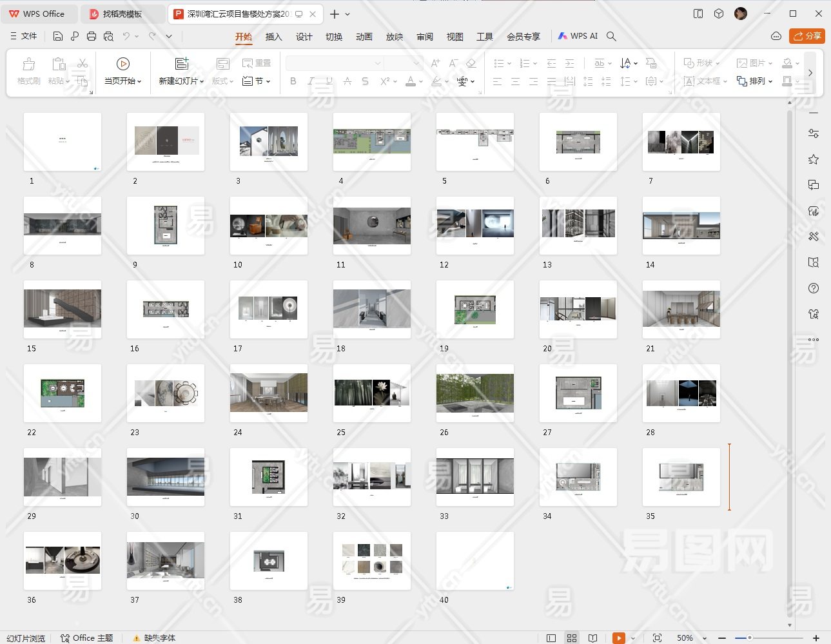Screen dimensions: 831x644
Task: Click the print icon in quick access toolbar
Action: 92,36
